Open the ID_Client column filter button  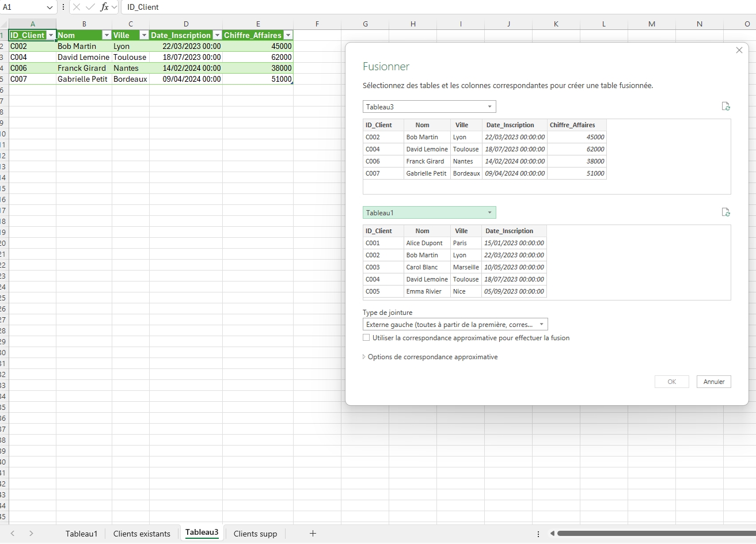(x=51, y=35)
